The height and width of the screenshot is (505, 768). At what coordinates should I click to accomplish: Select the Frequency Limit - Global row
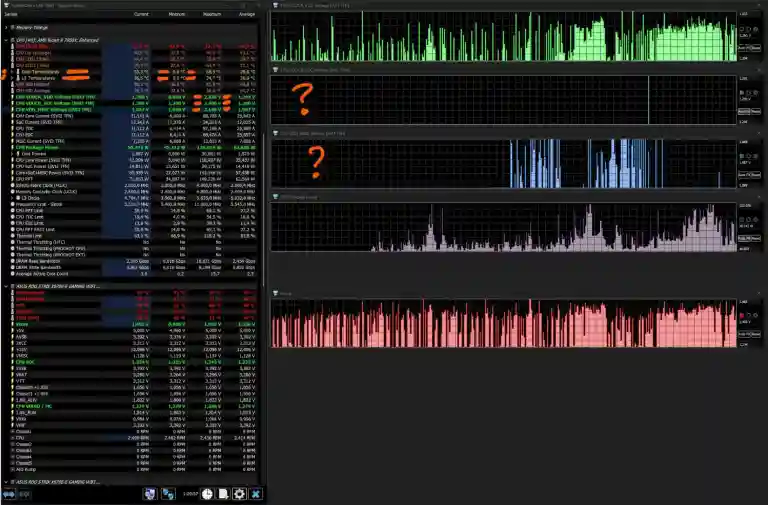tap(133, 204)
